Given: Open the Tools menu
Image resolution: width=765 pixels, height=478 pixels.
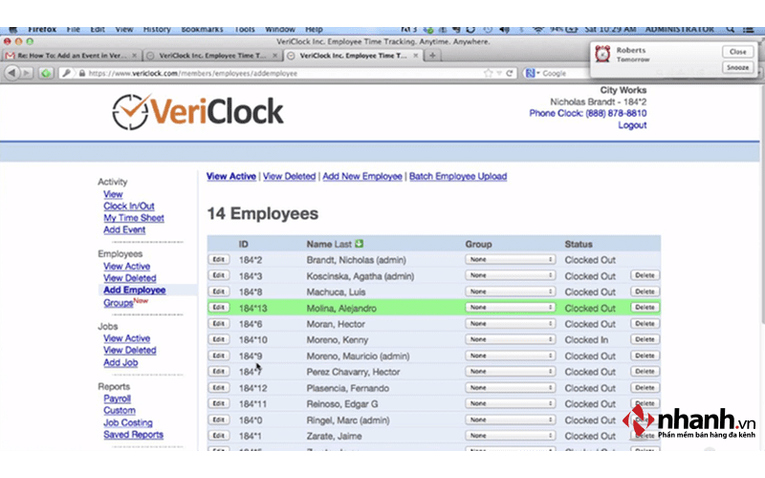Looking at the screenshot, I should click(x=244, y=30).
